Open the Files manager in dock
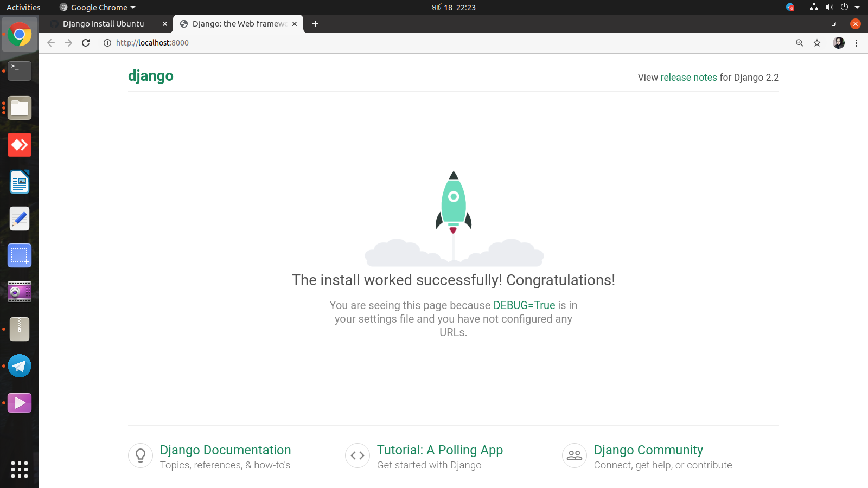 coord(20,108)
